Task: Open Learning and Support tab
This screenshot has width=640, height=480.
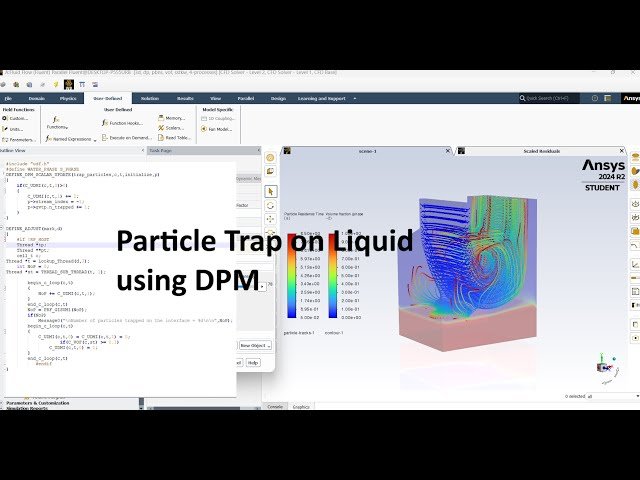Action: 322,98
